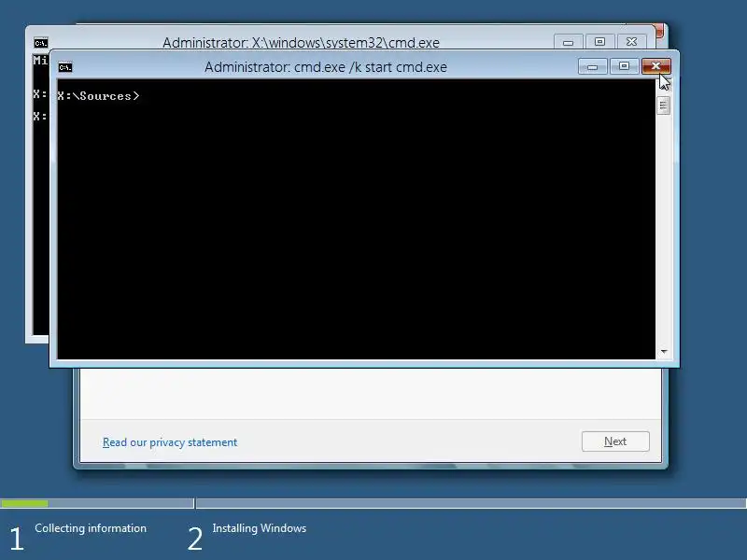Click title bar text of system32\cmd.exe window
Viewport: 747px width, 560px height.
tap(301, 42)
